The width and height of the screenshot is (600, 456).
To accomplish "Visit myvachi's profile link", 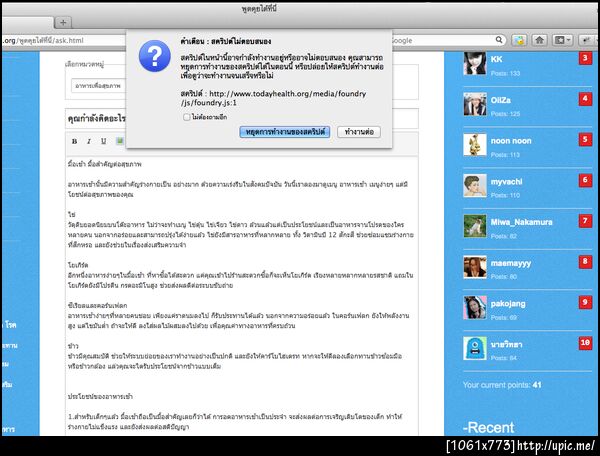I will [x=507, y=182].
